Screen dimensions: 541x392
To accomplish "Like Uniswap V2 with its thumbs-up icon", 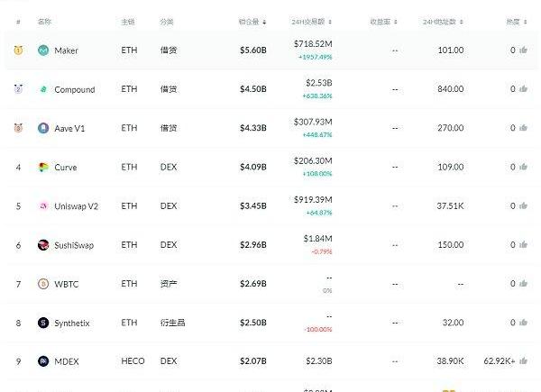I will click(x=523, y=205).
